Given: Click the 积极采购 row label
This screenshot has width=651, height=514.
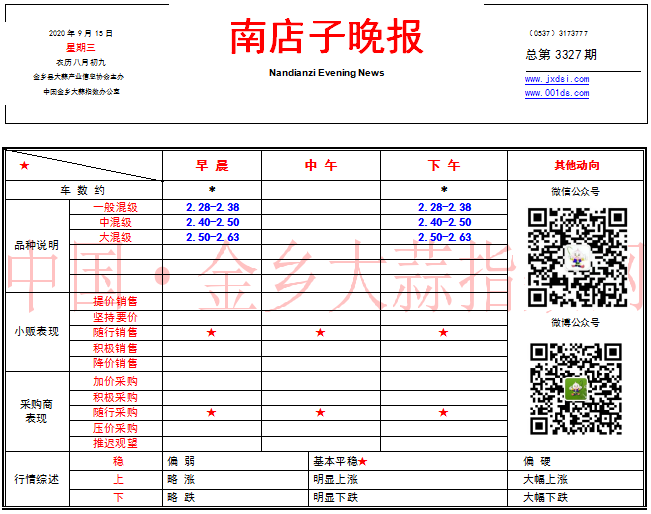Looking at the screenshot, I should (x=115, y=397).
